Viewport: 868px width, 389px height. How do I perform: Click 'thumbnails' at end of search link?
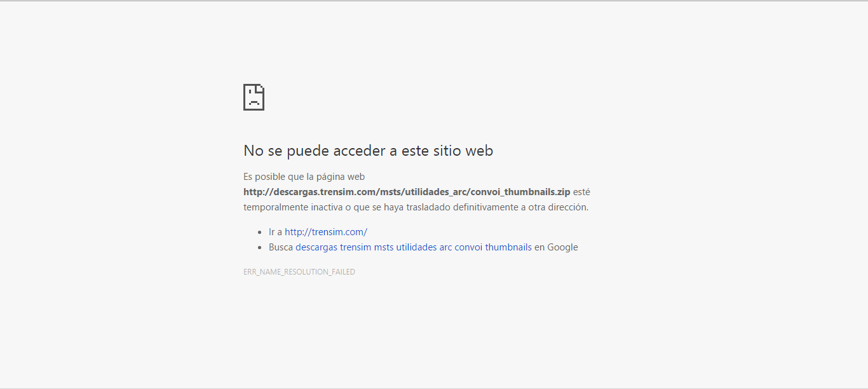tap(508, 247)
